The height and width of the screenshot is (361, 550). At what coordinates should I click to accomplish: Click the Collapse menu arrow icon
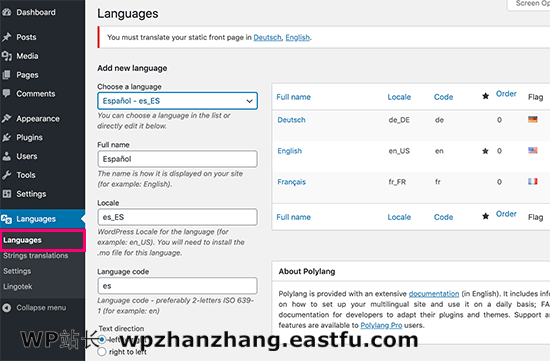pos(7,308)
